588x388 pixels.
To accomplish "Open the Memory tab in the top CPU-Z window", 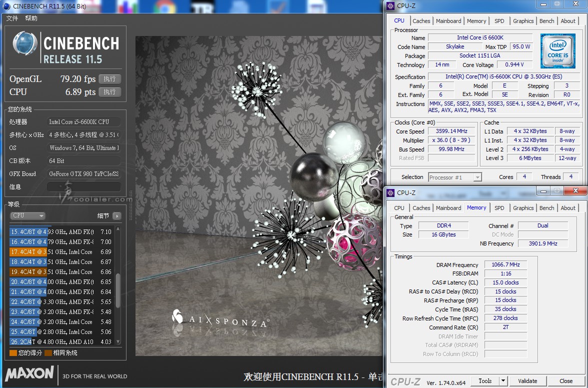I will 476,21.
